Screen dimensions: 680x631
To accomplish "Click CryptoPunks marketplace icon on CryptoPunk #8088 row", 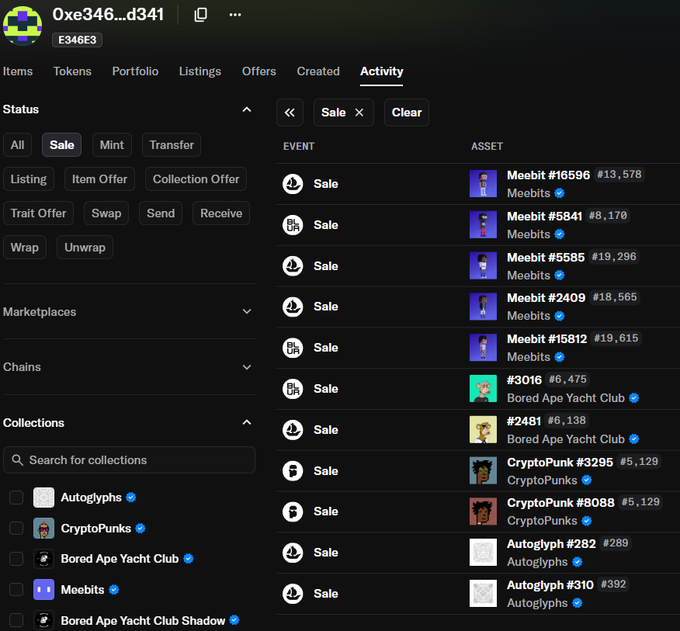I will tap(293, 512).
